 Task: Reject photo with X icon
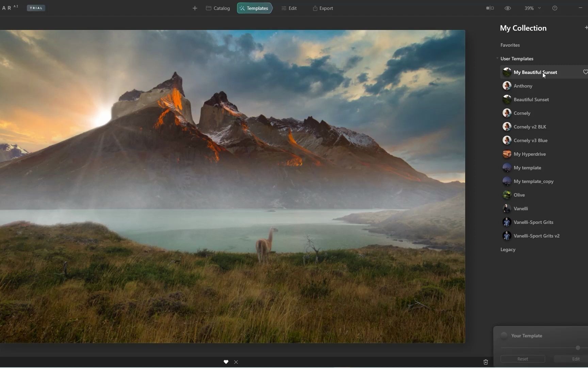coord(236,362)
